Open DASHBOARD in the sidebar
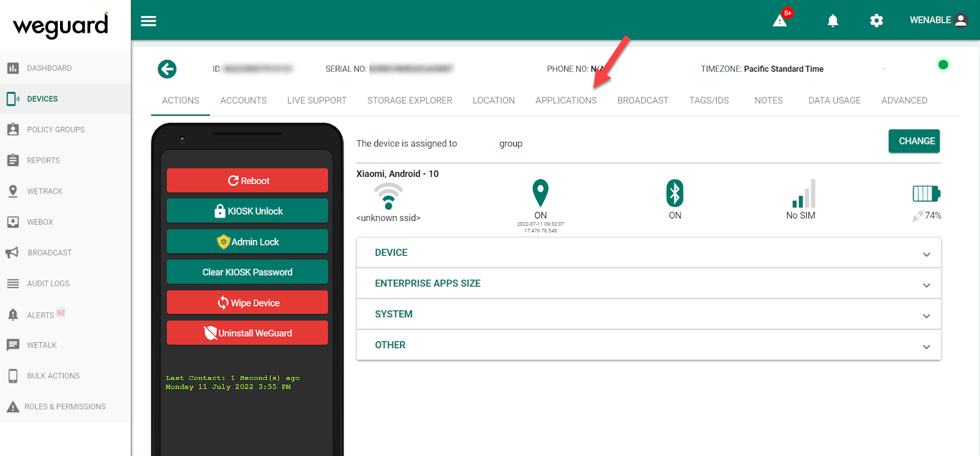980x456 pixels. tap(49, 68)
